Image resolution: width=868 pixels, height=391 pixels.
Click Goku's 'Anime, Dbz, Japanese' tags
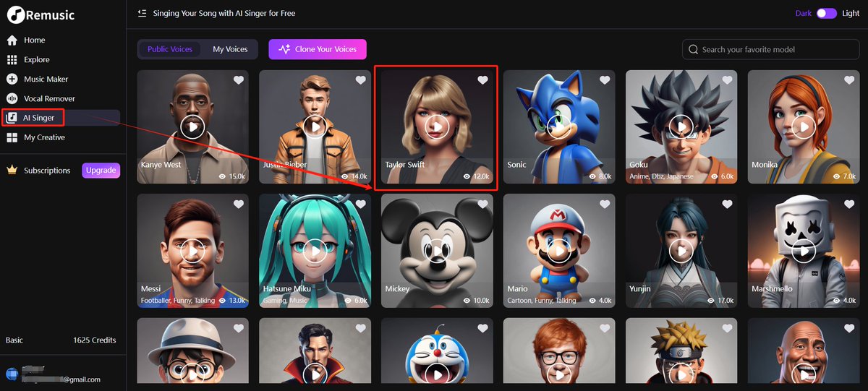click(661, 176)
